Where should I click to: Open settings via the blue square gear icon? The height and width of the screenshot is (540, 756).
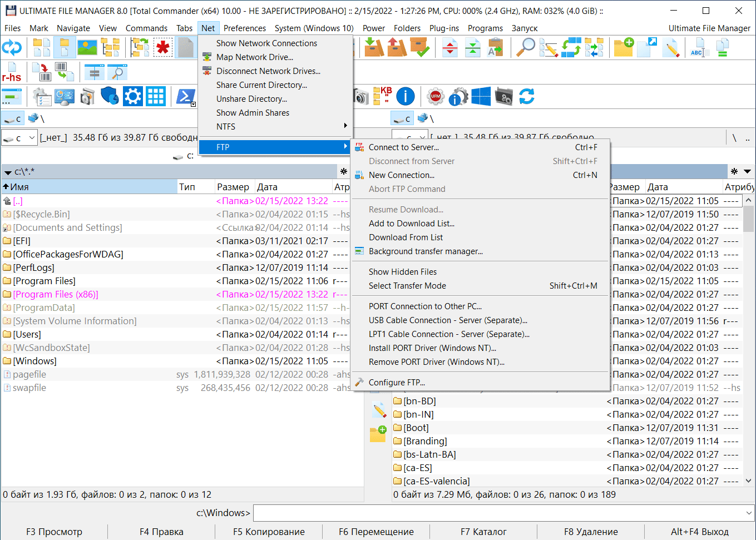click(133, 96)
